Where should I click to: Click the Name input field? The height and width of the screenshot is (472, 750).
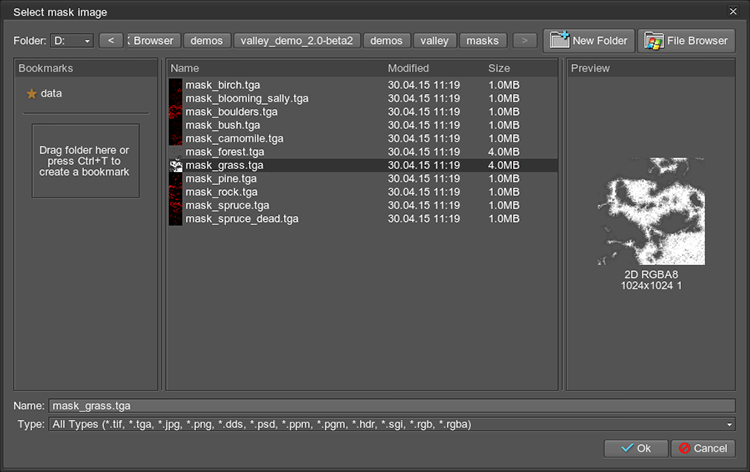coord(391,406)
